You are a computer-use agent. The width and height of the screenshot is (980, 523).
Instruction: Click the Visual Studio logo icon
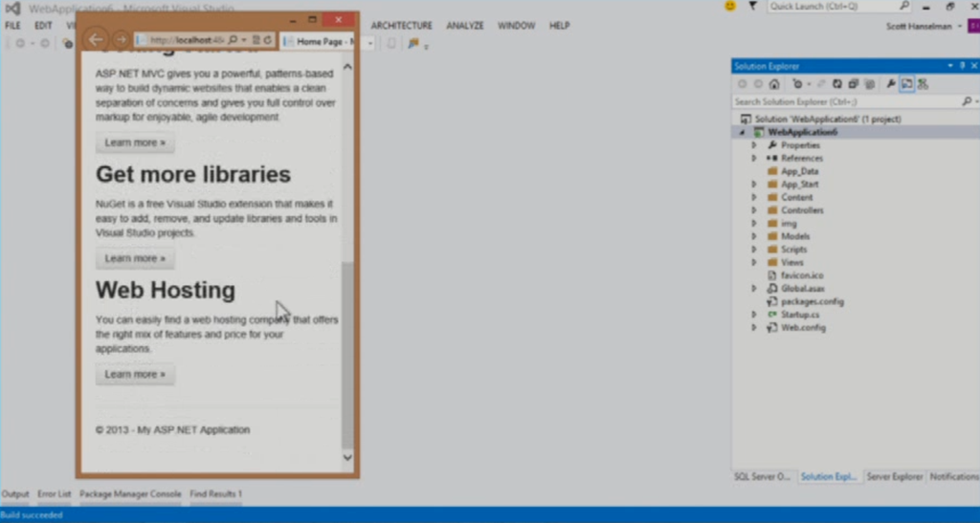coord(12,9)
